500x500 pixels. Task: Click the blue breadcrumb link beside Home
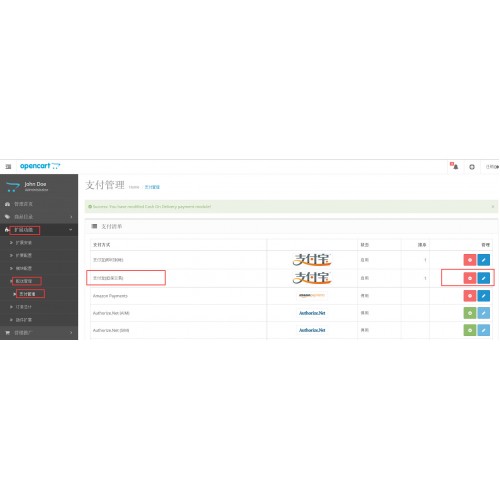(x=152, y=187)
